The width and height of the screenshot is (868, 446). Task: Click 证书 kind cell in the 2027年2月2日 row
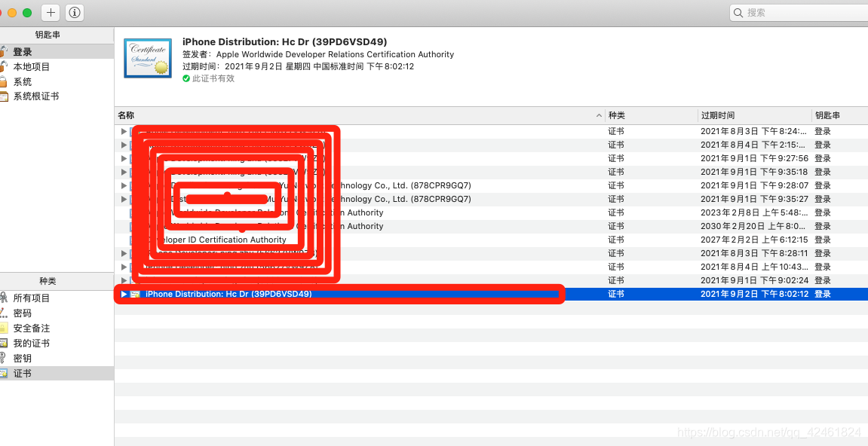616,240
